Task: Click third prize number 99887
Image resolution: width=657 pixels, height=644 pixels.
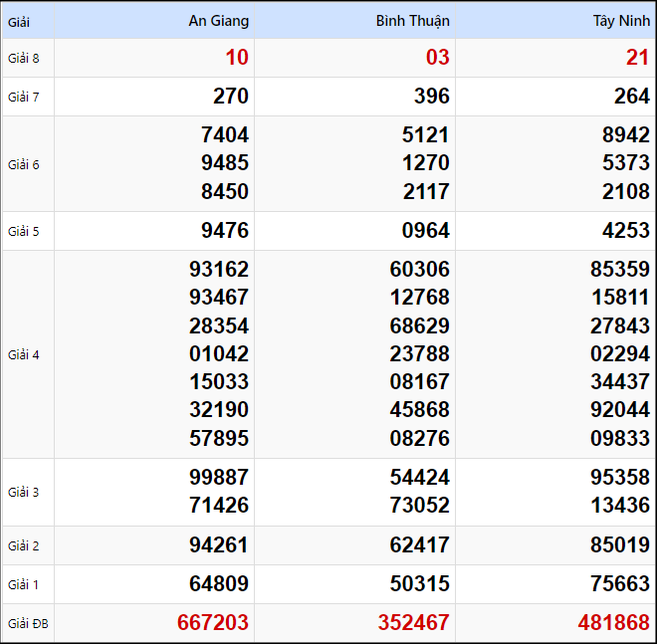Action: point(219,478)
